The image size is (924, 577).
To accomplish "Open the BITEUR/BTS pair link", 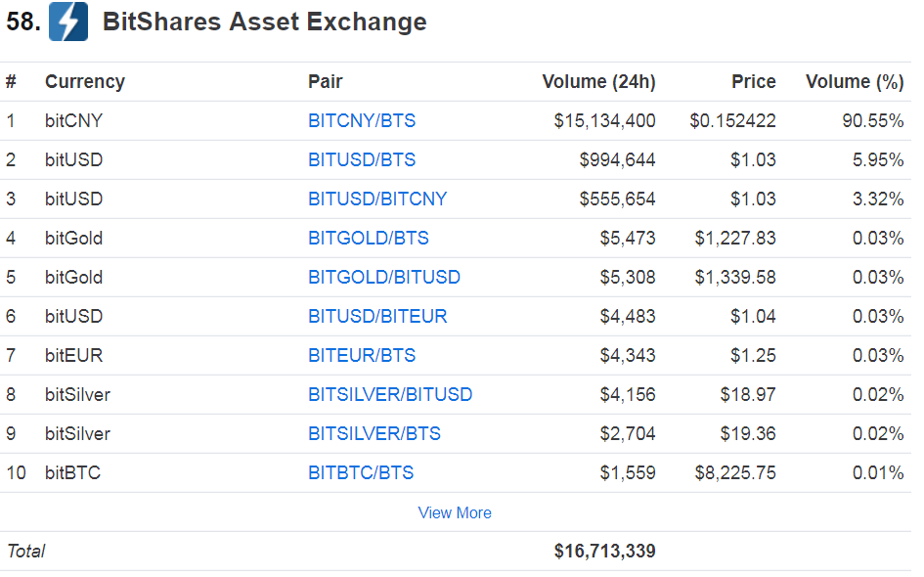I will (x=362, y=355).
